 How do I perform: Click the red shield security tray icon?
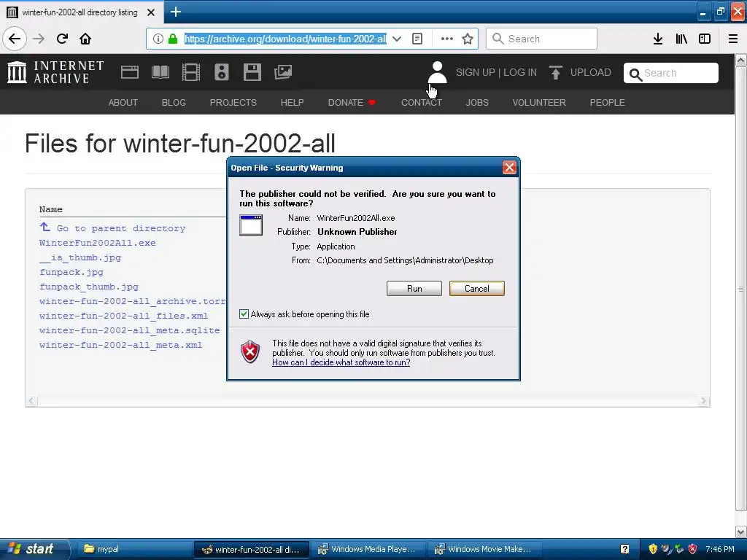pyautogui.click(x=693, y=549)
